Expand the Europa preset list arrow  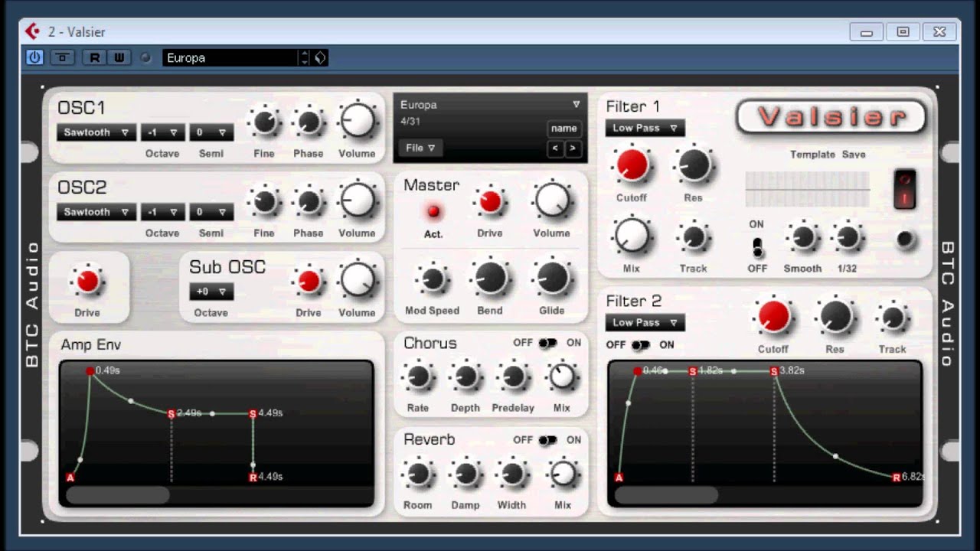pyautogui.click(x=576, y=105)
